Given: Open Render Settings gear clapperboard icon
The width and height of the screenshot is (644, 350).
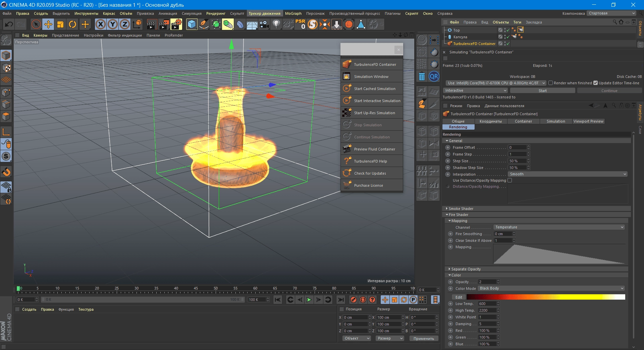Looking at the screenshot, I should (176, 24).
